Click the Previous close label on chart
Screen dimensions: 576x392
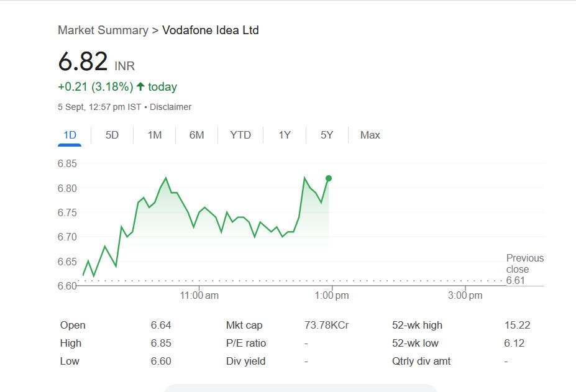point(524,263)
